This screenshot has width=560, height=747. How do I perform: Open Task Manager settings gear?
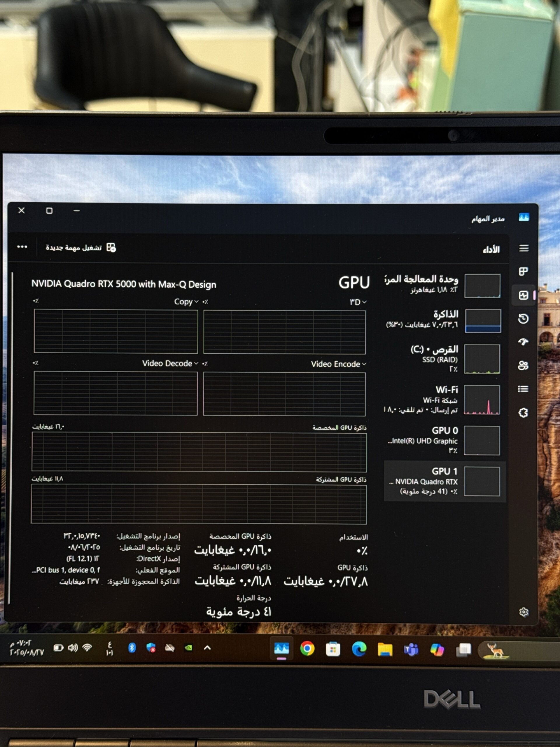[x=524, y=612]
